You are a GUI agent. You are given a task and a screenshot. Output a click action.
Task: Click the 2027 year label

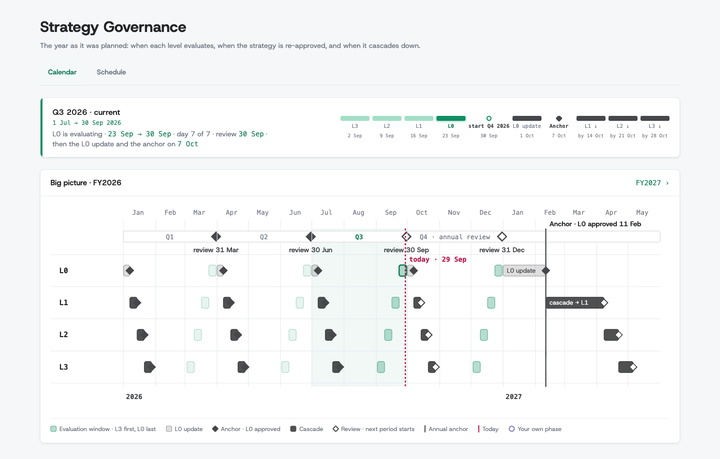[x=513, y=397]
